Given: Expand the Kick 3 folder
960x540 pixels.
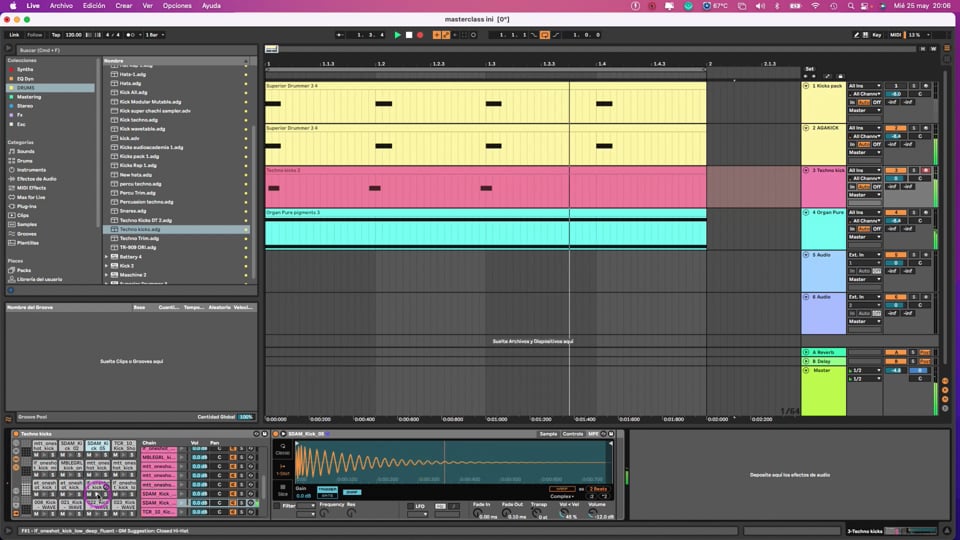Looking at the screenshot, I should tap(107, 266).
